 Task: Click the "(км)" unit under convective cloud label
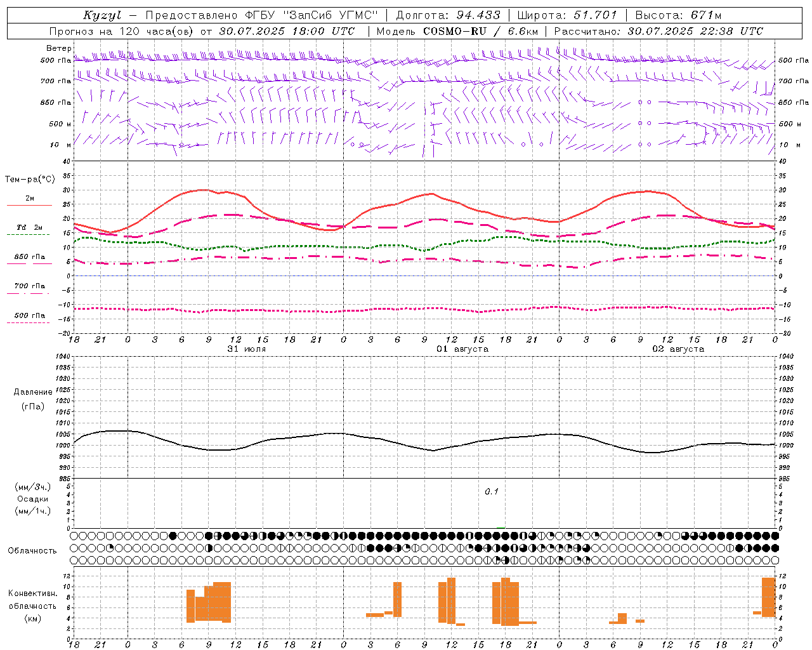click(33, 618)
